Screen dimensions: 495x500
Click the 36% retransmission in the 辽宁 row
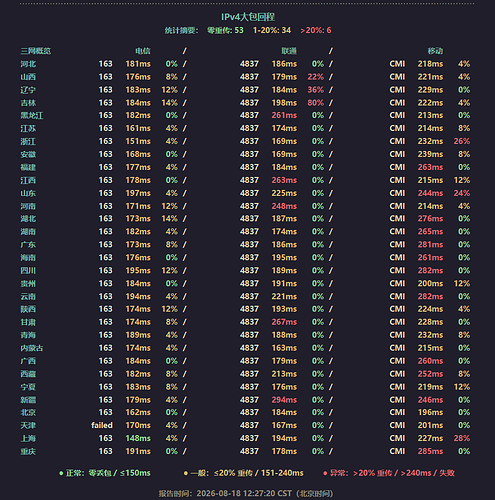tap(315, 90)
